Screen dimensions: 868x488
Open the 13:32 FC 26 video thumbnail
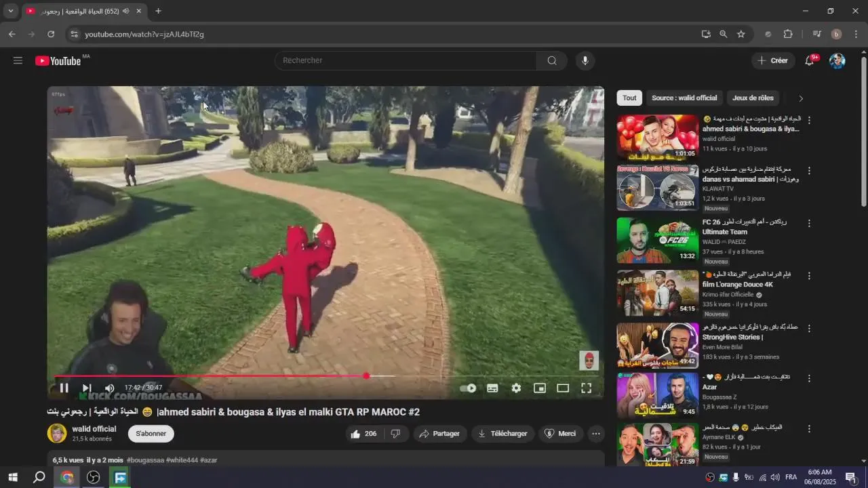pyautogui.click(x=657, y=240)
